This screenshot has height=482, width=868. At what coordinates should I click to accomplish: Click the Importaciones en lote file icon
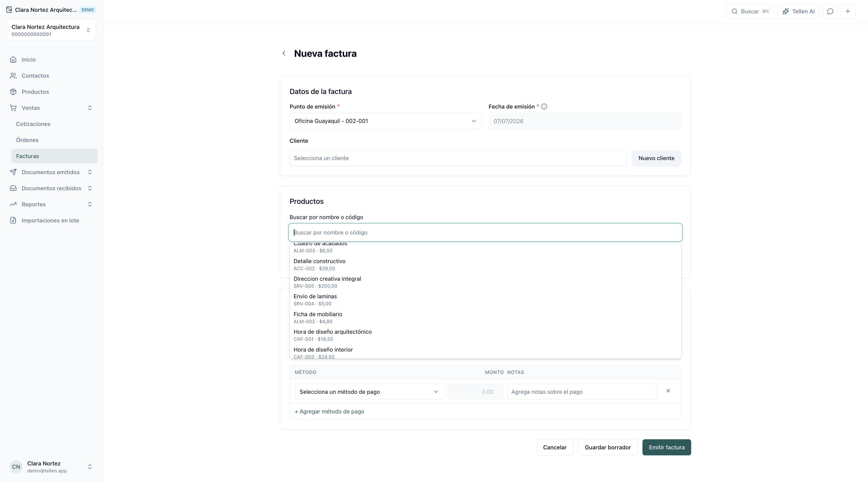[x=13, y=220]
